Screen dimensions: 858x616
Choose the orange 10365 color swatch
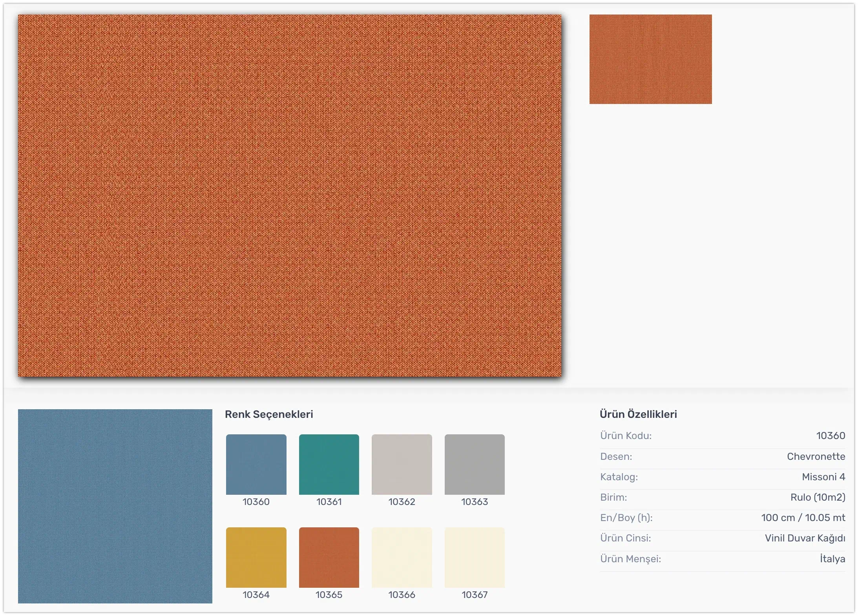coord(329,557)
